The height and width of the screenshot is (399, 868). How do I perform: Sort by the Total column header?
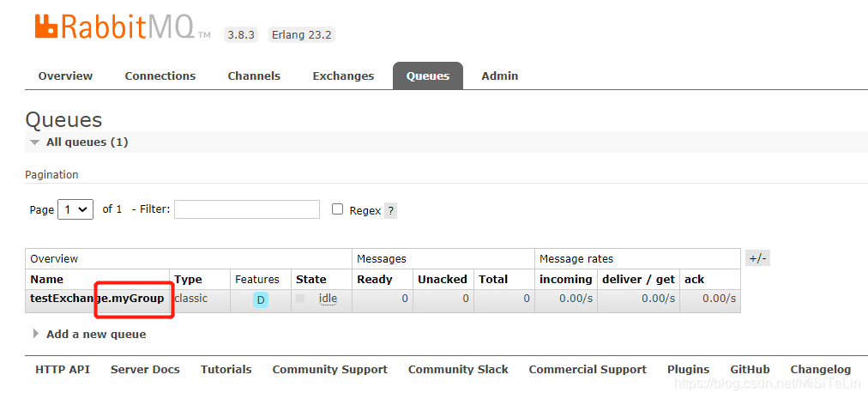point(493,280)
